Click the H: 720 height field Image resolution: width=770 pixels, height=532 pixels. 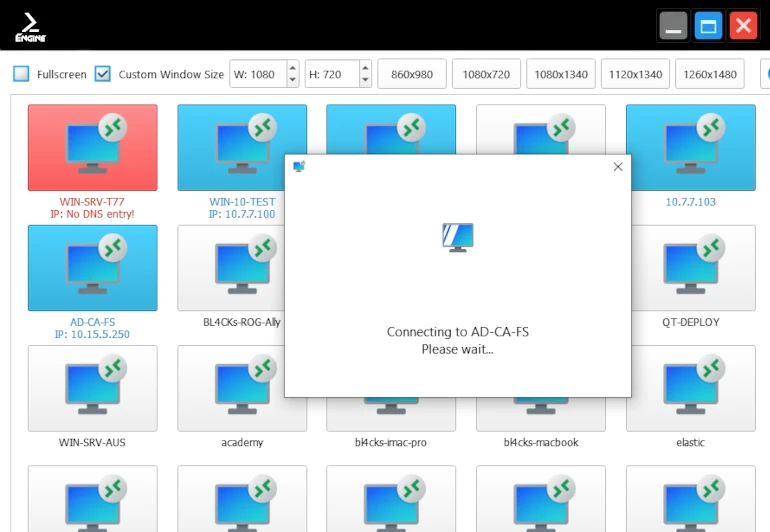[332, 74]
